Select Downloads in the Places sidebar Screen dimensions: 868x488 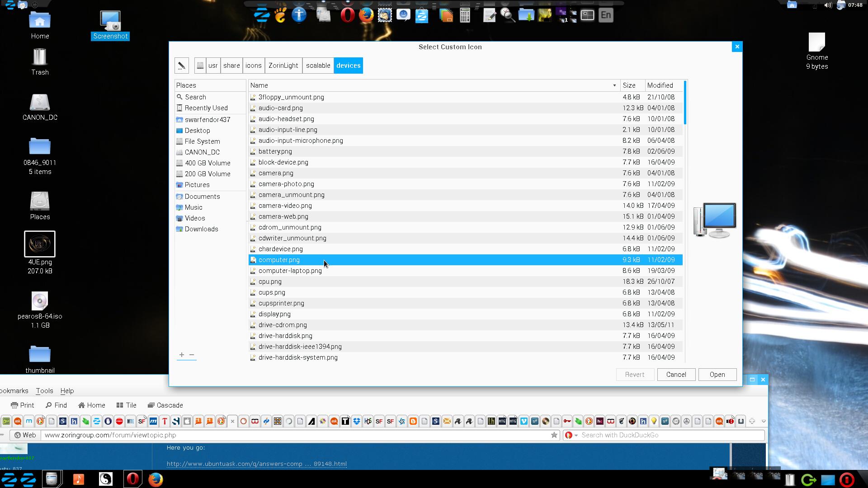[201, 229]
